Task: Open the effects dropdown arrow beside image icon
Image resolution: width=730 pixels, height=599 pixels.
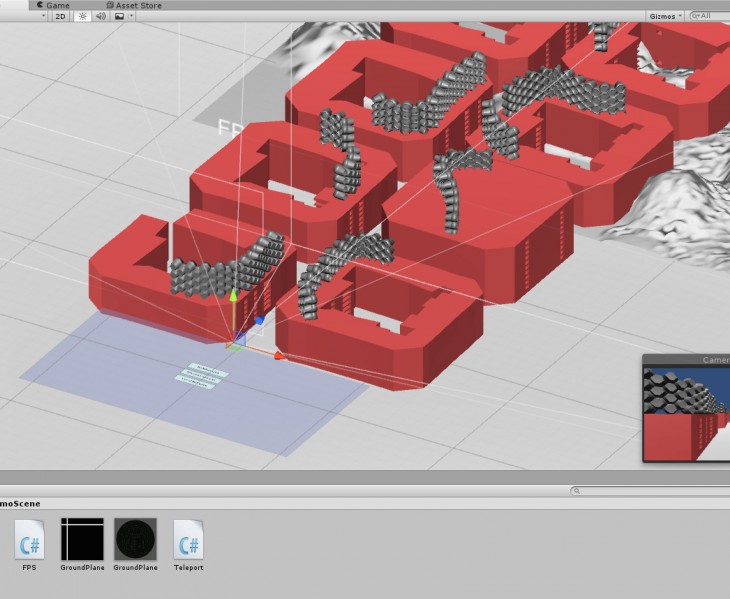Action: click(131, 16)
